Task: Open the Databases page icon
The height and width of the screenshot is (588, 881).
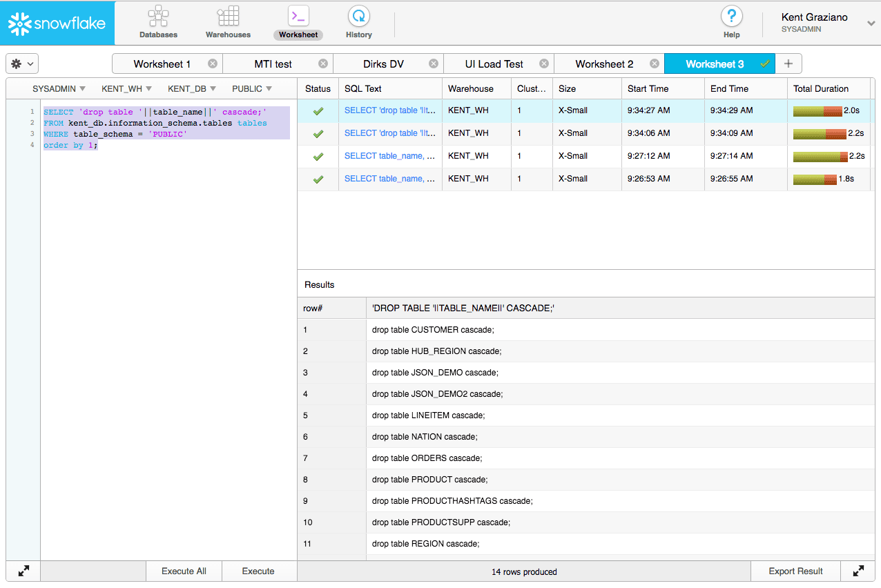Action: point(158,17)
